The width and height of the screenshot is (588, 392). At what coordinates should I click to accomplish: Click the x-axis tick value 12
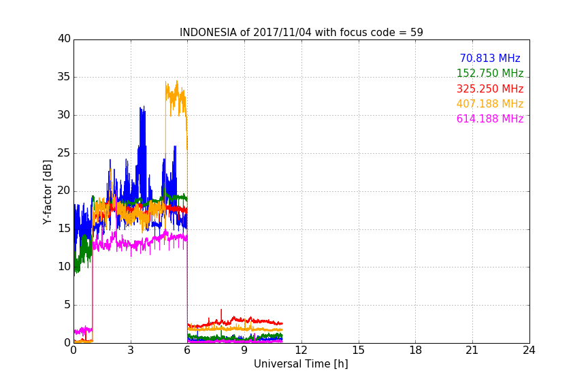point(301,350)
